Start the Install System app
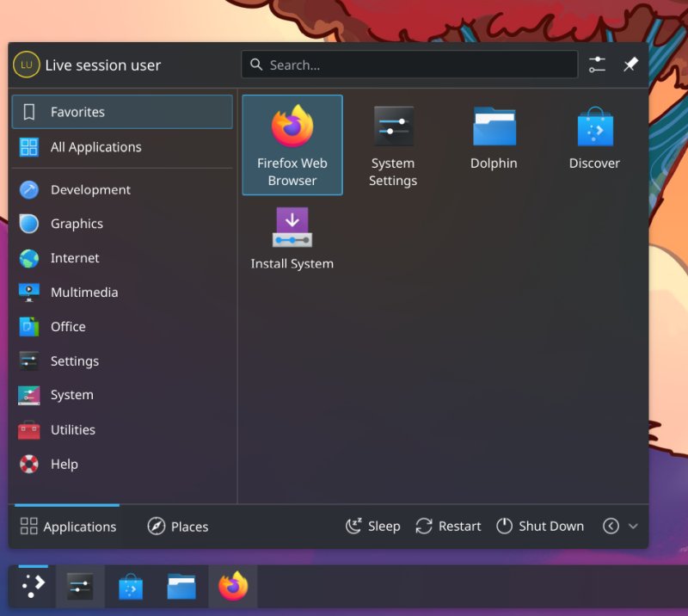688x616 pixels. pos(292,238)
